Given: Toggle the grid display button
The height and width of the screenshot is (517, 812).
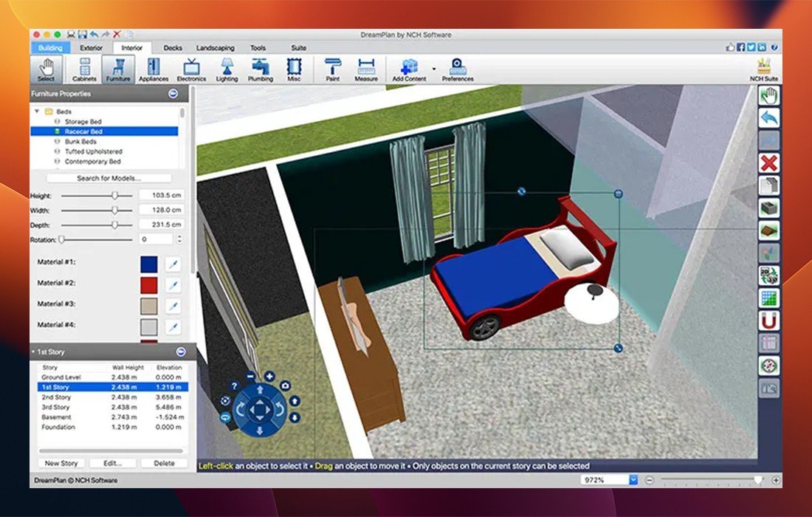Looking at the screenshot, I should click(769, 298).
